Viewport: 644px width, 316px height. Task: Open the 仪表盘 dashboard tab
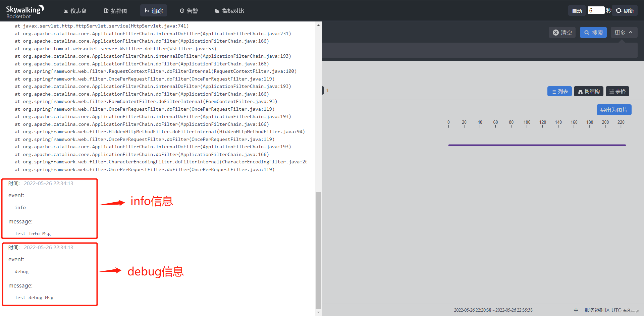[75, 11]
